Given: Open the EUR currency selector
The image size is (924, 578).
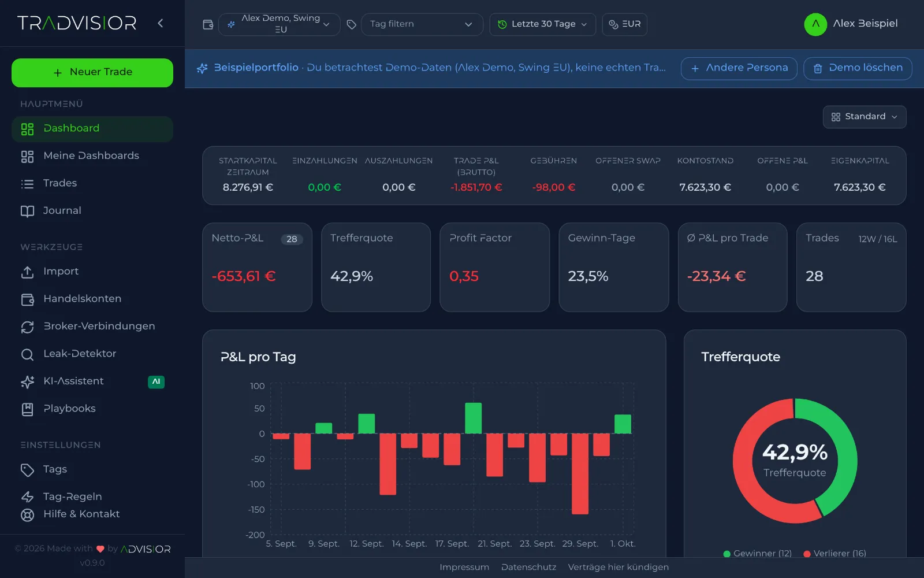Looking at the screenshot, I should pos(624,24).
